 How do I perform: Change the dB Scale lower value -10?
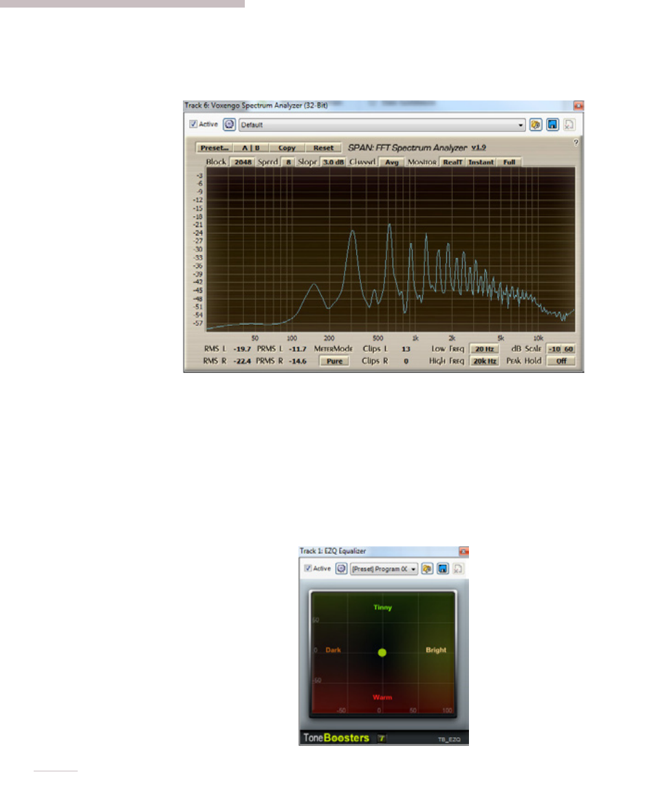click(x=554, y=349)
